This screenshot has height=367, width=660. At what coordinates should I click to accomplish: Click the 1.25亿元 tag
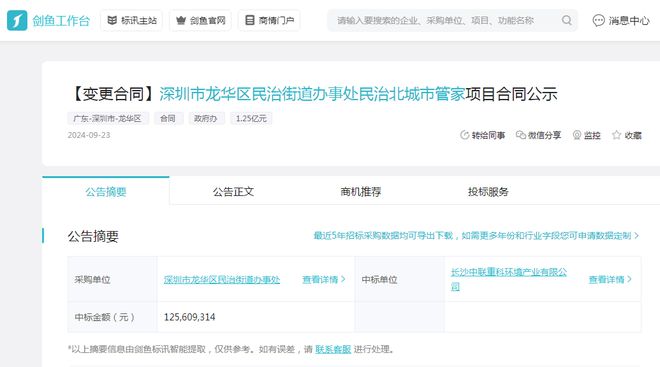pos(251,119)
